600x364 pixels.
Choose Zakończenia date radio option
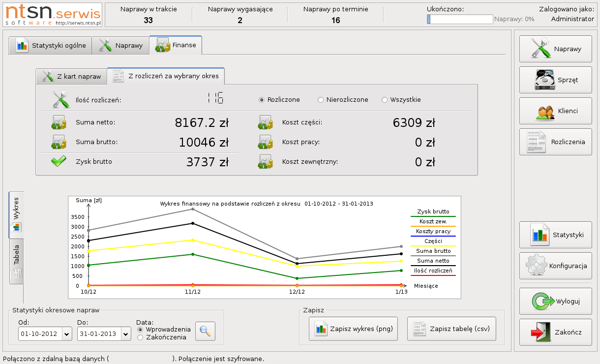140,337
